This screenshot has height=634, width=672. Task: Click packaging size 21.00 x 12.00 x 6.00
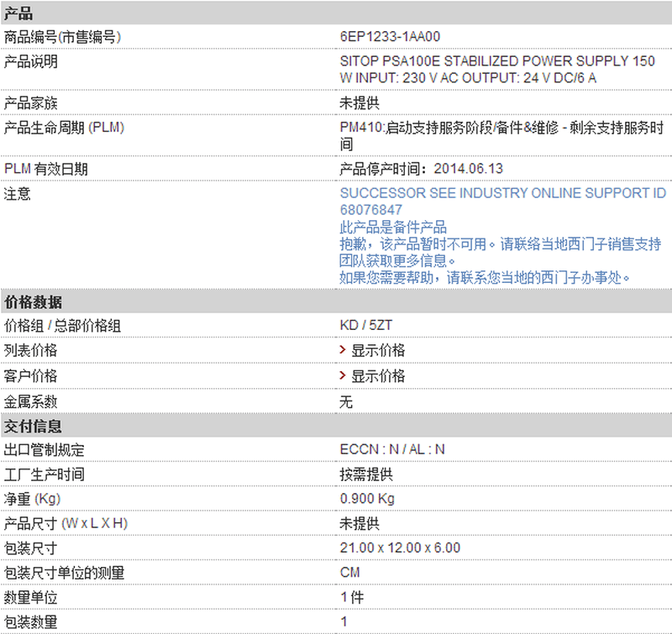(401, 548)
